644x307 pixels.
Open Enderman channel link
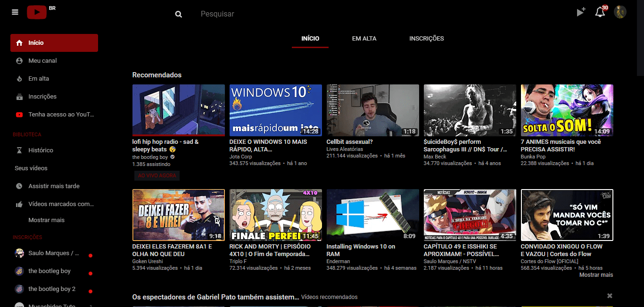[338, 261]
